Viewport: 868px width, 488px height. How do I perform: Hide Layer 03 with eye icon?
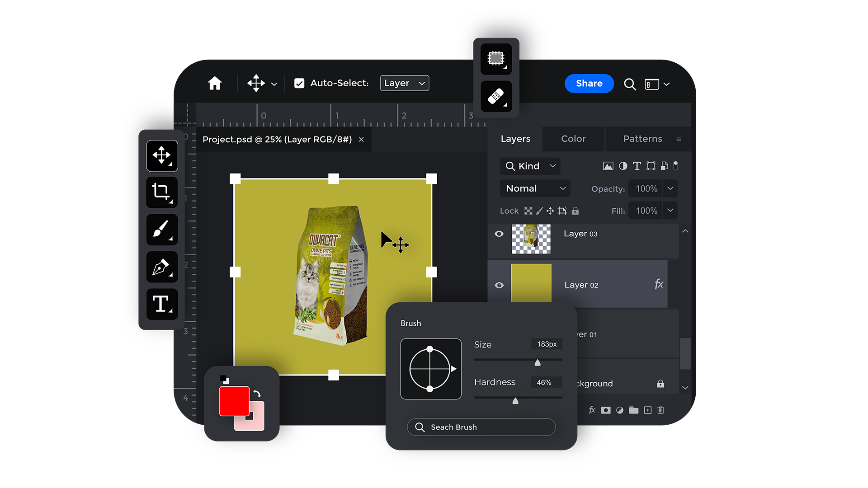point(499,234)
